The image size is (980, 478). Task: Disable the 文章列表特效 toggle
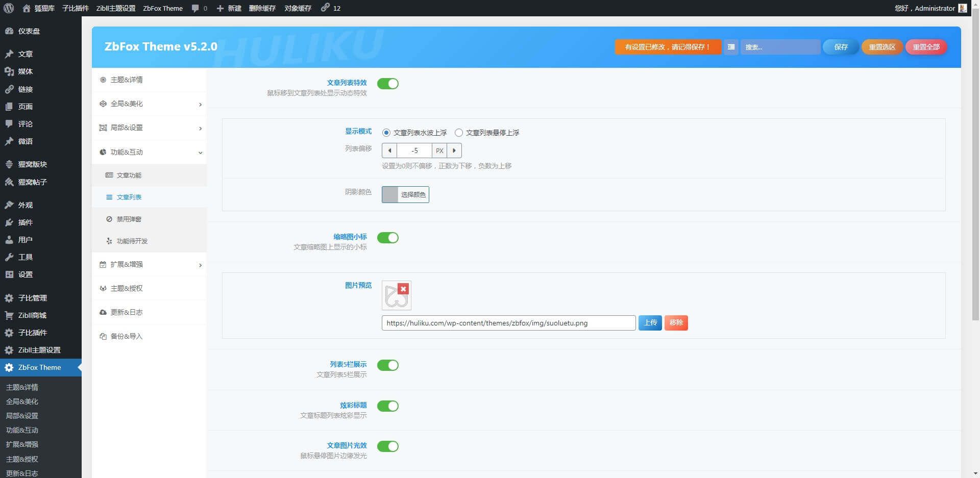click(387, 84)
